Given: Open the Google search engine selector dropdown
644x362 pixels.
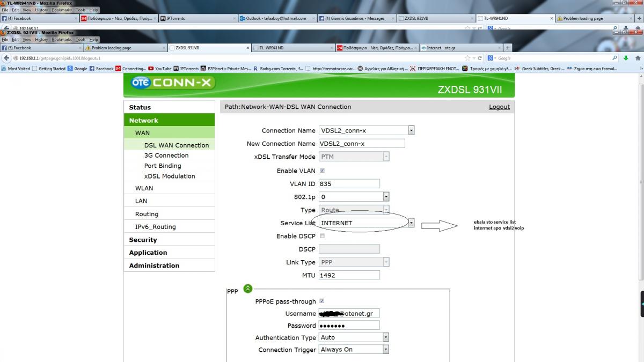Looking at the screenshot, I should pos(493,58).
